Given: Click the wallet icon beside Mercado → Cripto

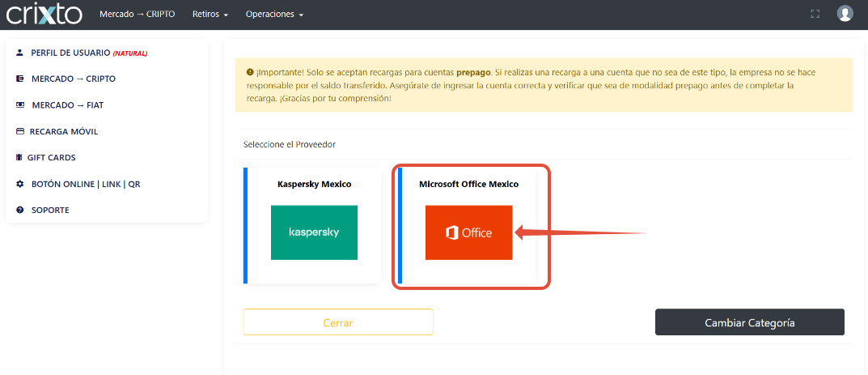Looking at the screenshot, I should point(20,79).
